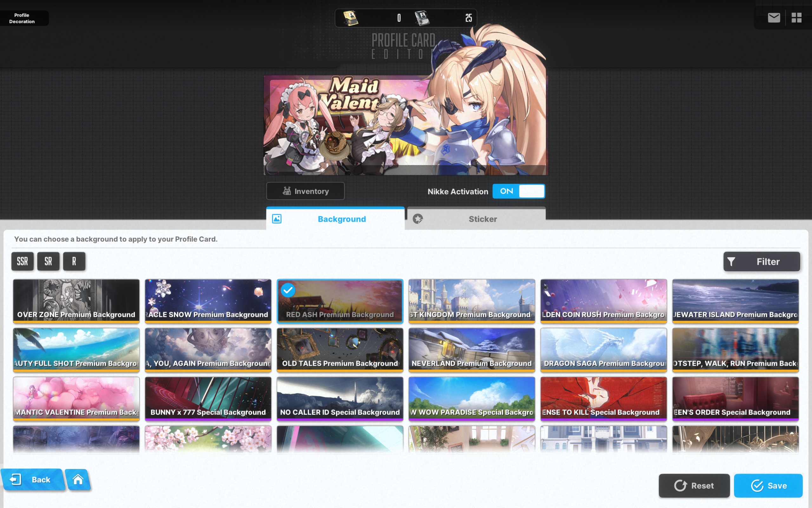Open the mail envelope icon
This screenshot has height=508, width=812.
774,17
